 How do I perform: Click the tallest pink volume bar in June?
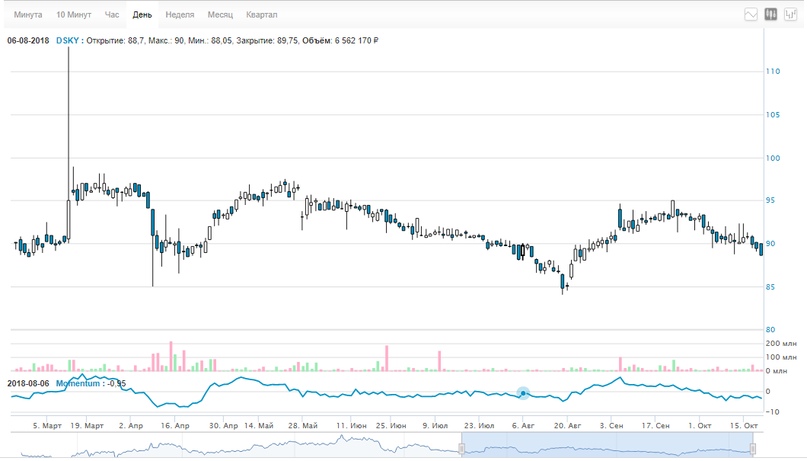tap(386, 359)
